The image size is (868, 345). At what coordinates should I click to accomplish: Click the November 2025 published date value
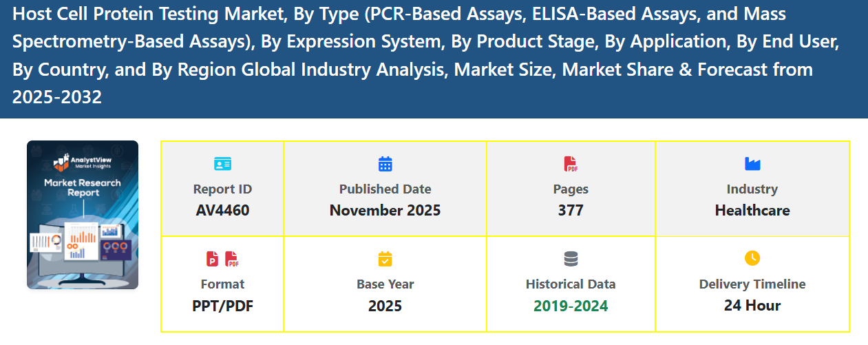(385, 211)
